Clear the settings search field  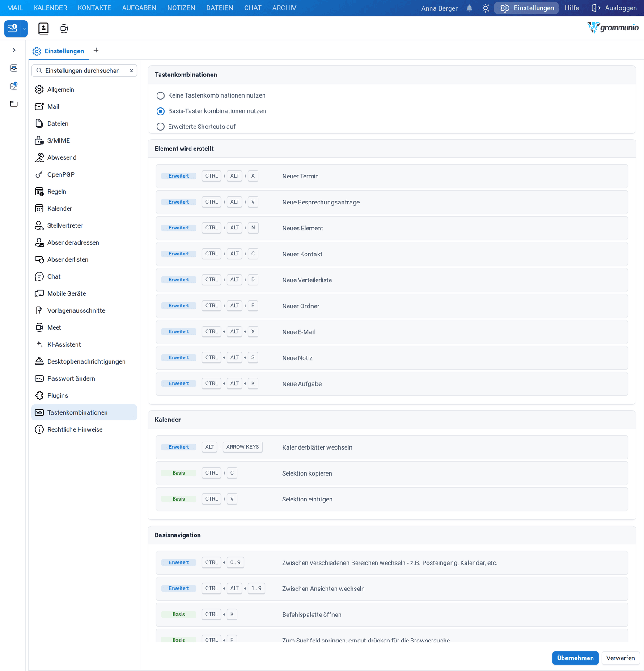coord(131,71)
